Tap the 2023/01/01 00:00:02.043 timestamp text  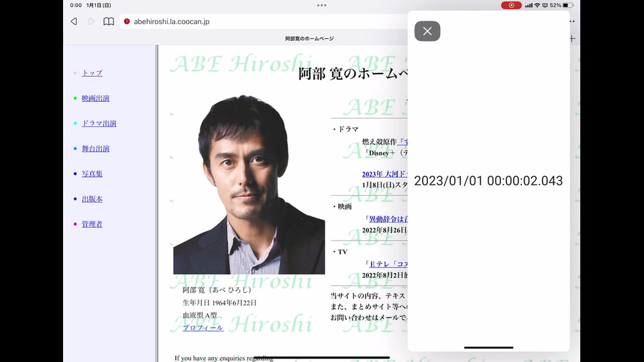tap(488, 181)
